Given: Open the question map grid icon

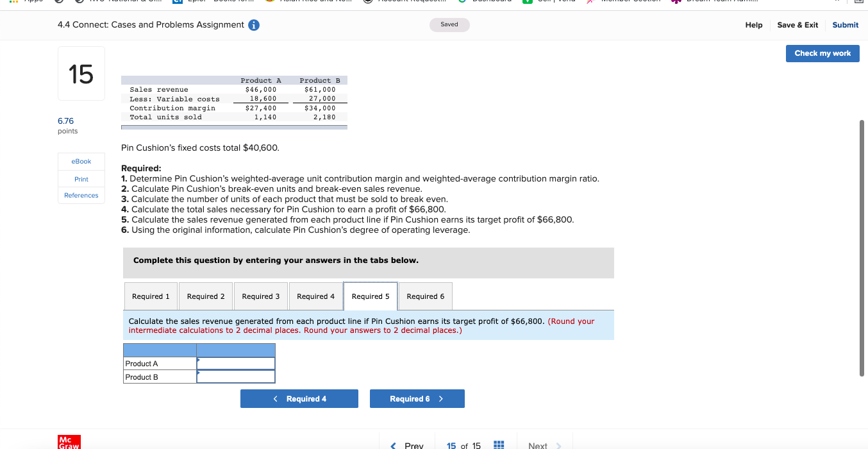Looking at the screenshot, I should 498,444.
